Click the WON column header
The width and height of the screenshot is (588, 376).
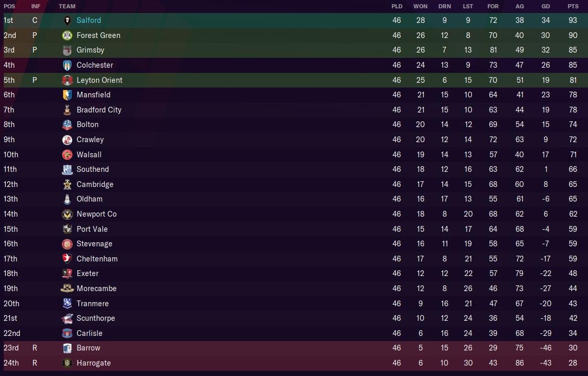point(420,6)
